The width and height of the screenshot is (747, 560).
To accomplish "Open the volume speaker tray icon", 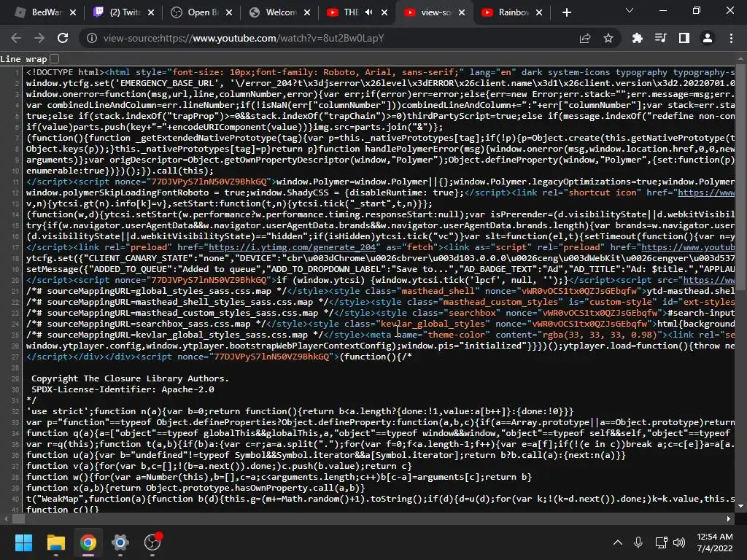I will 679,542.
